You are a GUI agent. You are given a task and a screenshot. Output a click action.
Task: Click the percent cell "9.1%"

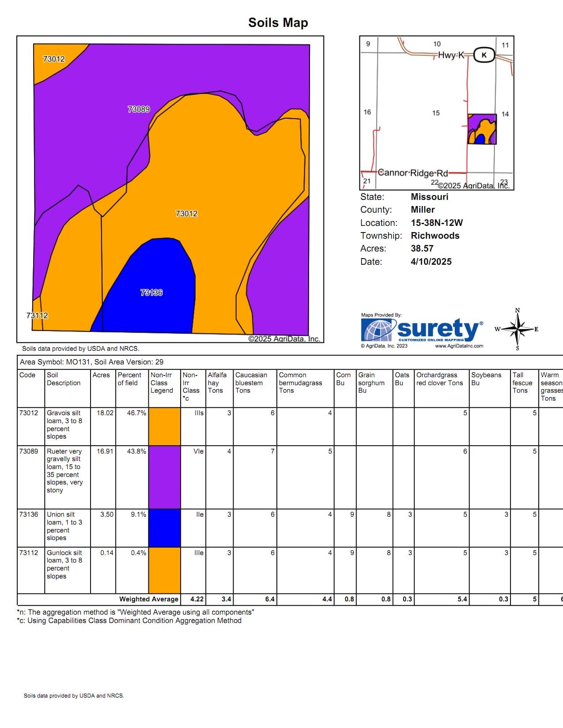pyautogui.click(x=139, y=514)
